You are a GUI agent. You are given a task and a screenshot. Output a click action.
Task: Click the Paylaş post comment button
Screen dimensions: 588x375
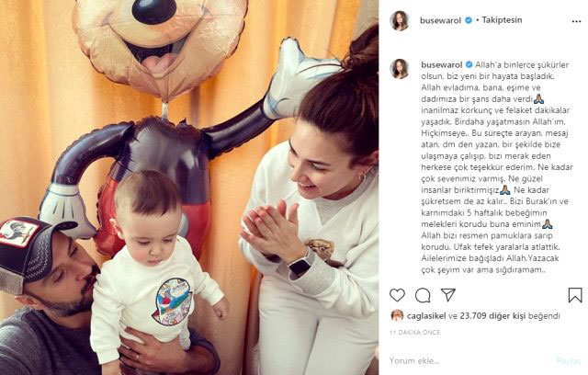point(569,360)
